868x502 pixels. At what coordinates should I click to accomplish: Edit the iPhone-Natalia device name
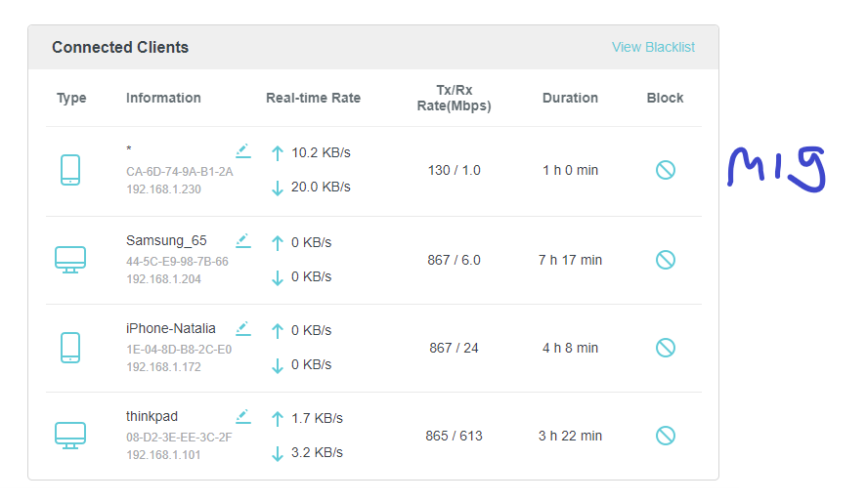[x=243, y=328]
